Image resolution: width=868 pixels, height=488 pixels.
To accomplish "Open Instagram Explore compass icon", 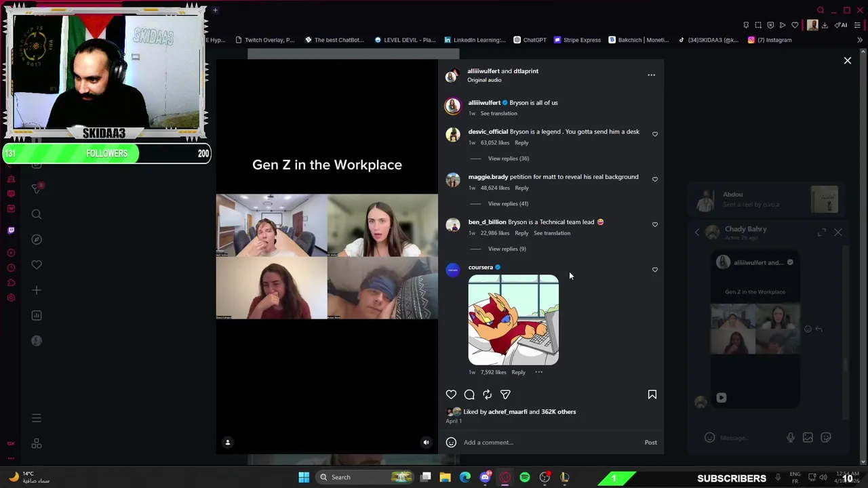I will pyautogui.click(x=37, y=239).
